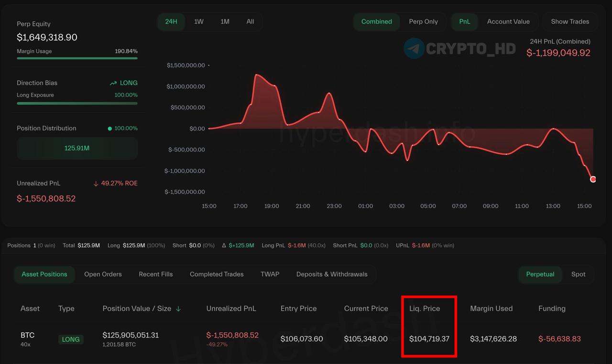The width and height of the screenshot is (612, 364).
Task: Click the 1,201.58 BTC size text
Action: point(119,344)
